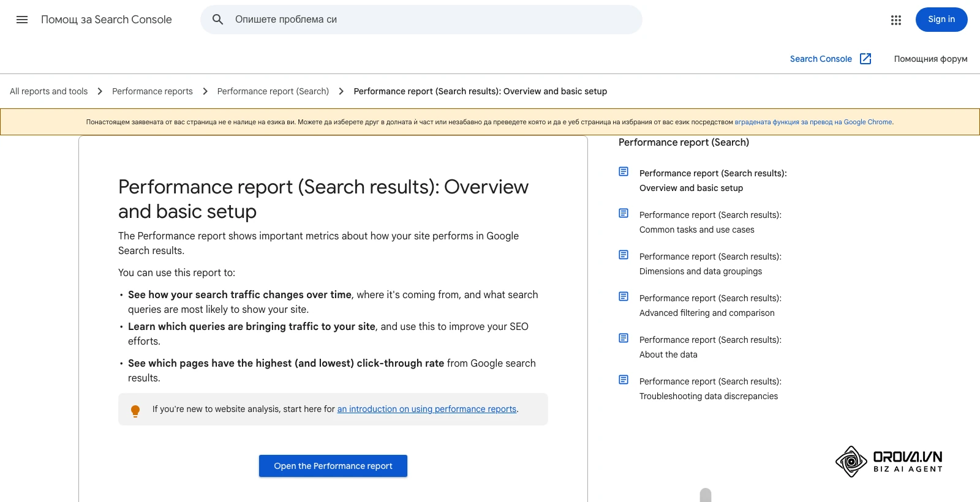
Task: Click the Sign in button
Action: (x=941, y=20)
